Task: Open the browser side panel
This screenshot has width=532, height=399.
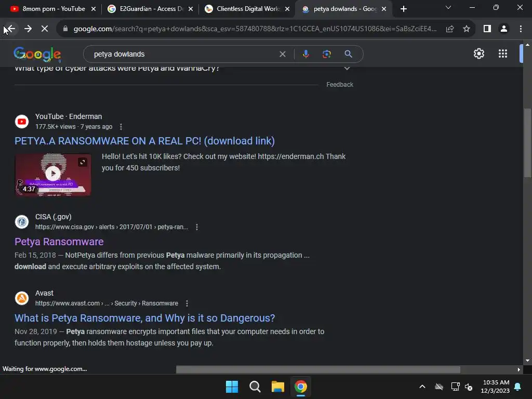Action: coord(487,29)
